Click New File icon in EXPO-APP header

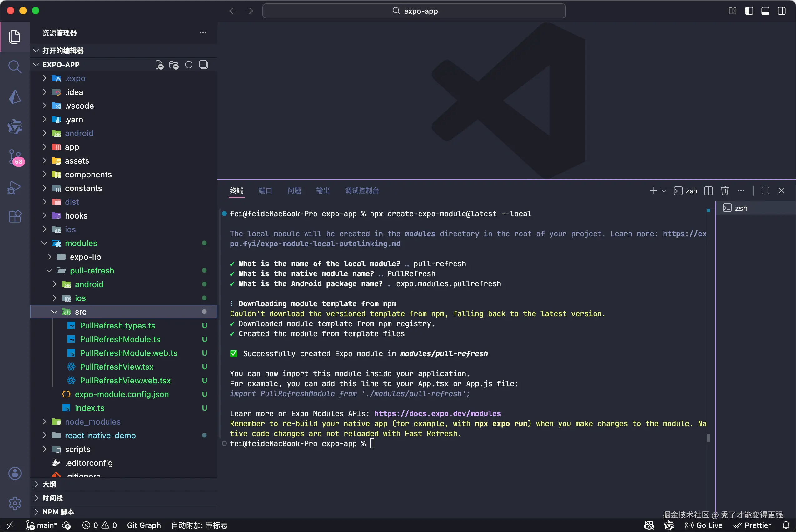(159, 65)
